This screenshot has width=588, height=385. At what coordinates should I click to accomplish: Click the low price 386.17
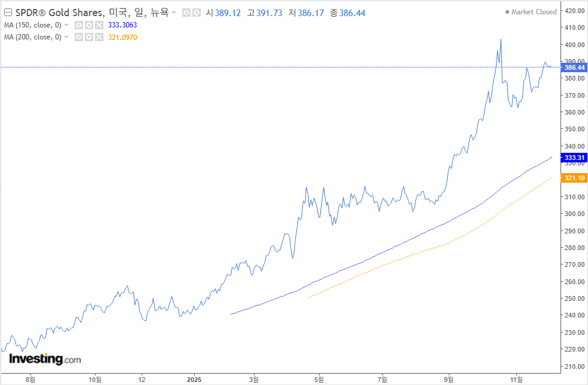311,13
